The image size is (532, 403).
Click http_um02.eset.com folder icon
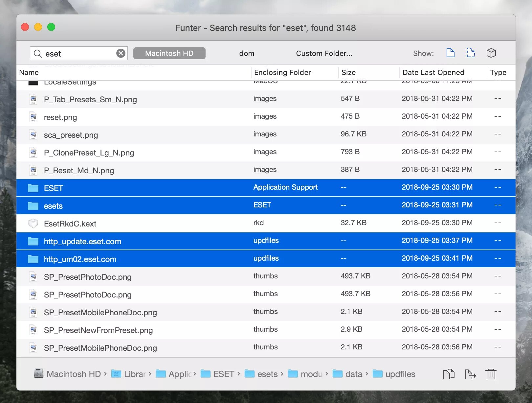(x=33, y=259)
